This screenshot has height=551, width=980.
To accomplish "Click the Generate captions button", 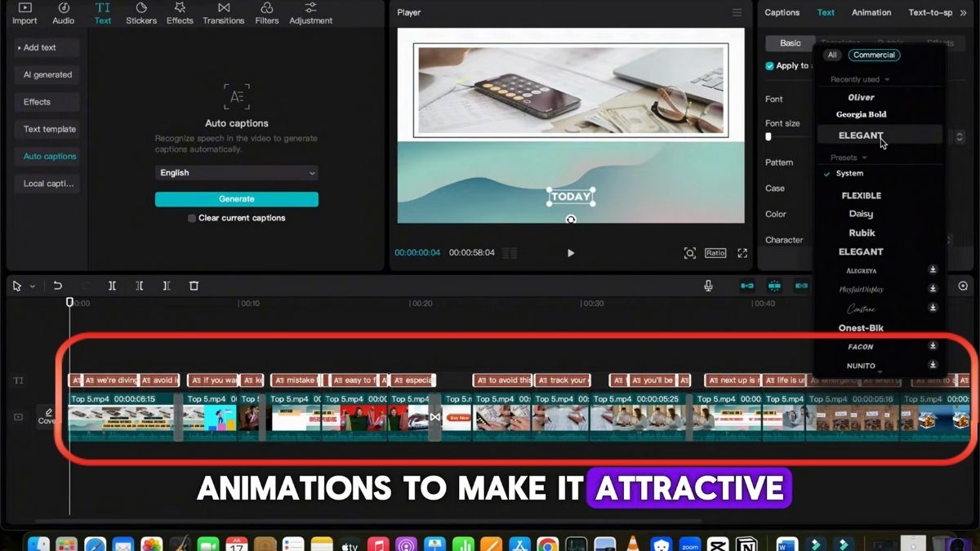I will [x=237, y=198].
